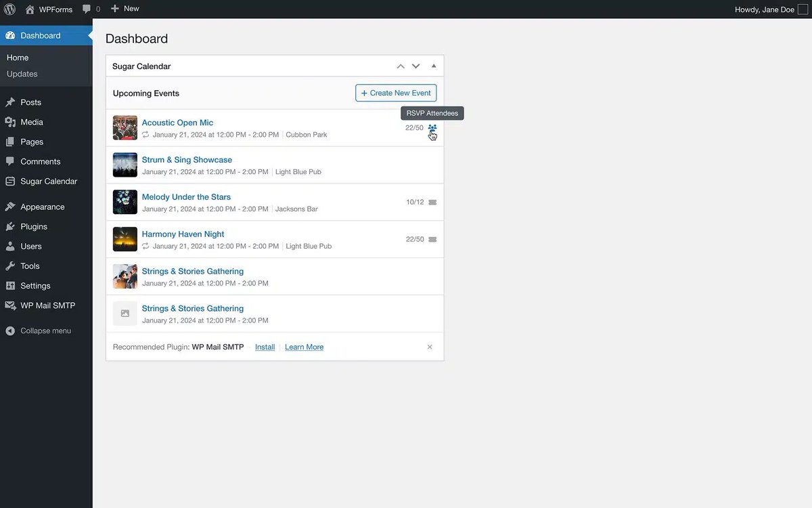This screenshot has height=508, width=812.
Task: Open the Strum & Sing Showcase event
Action: coord(187,160)
